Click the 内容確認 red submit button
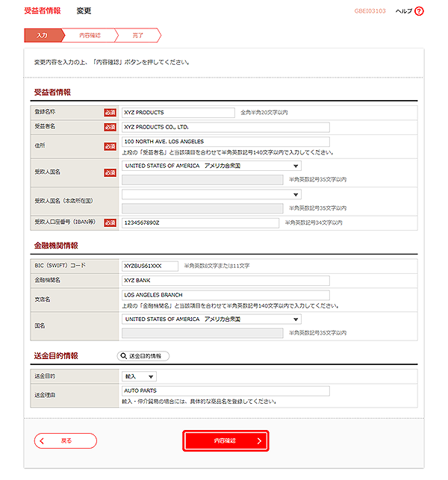Screen dimensions: 448x480 [x=225, y=441]
